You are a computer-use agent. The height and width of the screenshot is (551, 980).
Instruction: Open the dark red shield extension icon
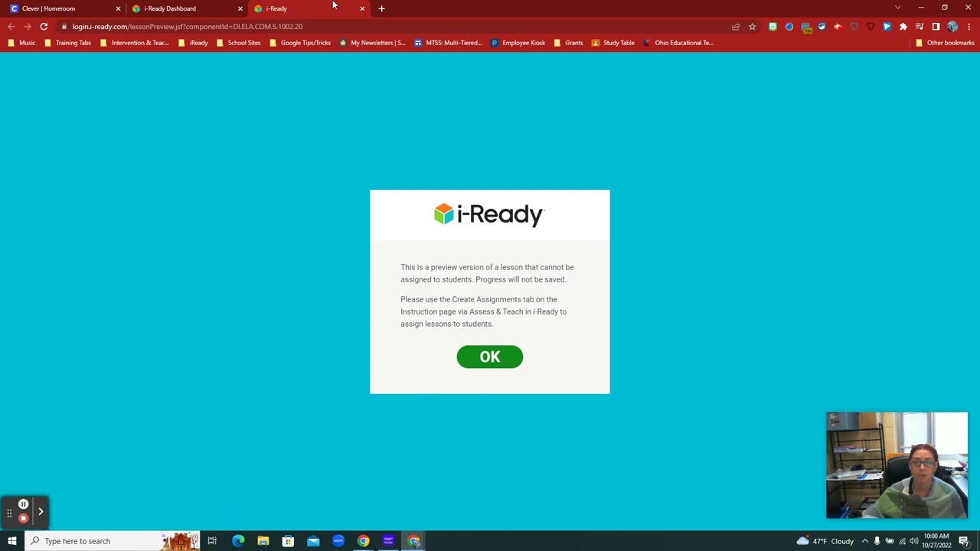click(871, 27)
